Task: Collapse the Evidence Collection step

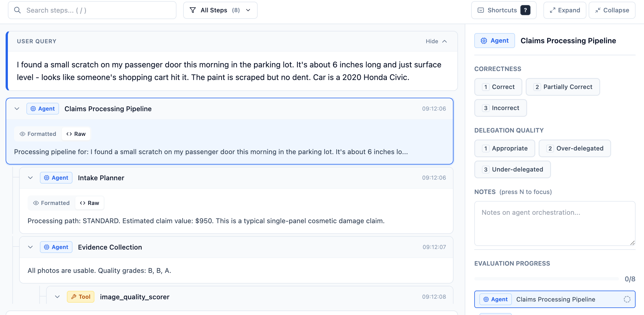Action: (x=31, y=247)
